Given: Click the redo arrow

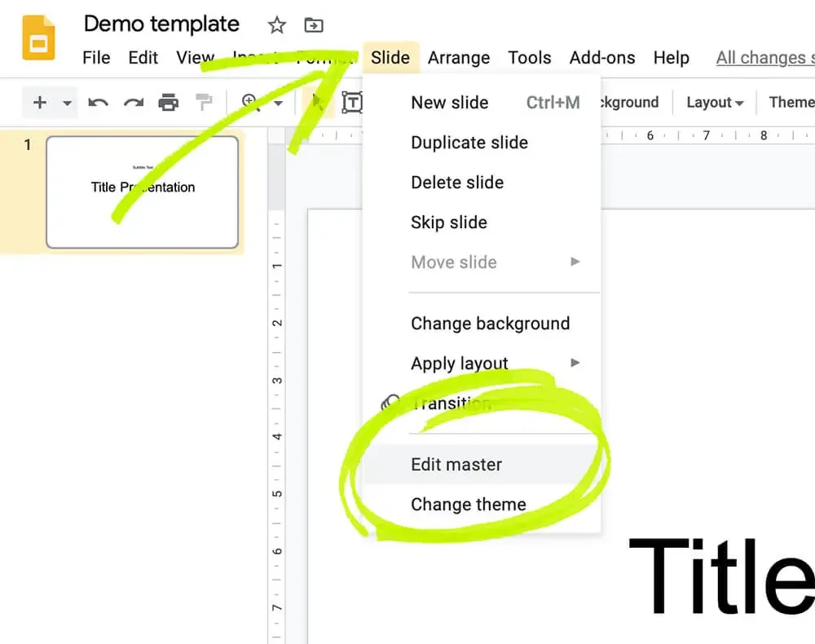Looking at the screenshot, I should point(134,103).
